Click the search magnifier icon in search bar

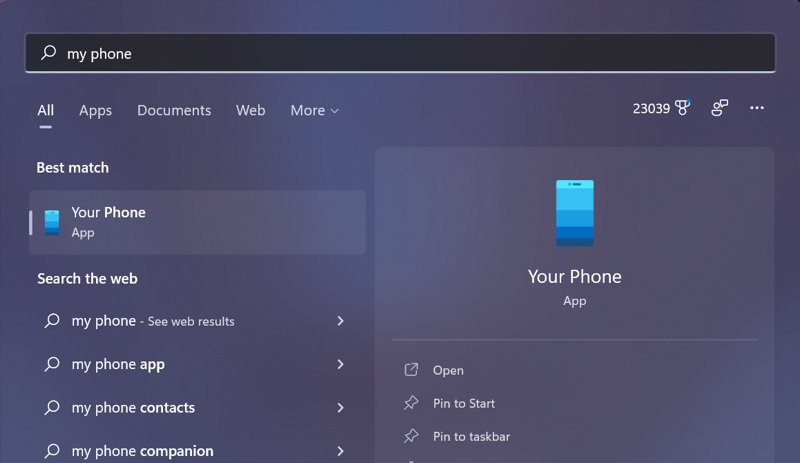pyautogui.click(x=49, y=53)
